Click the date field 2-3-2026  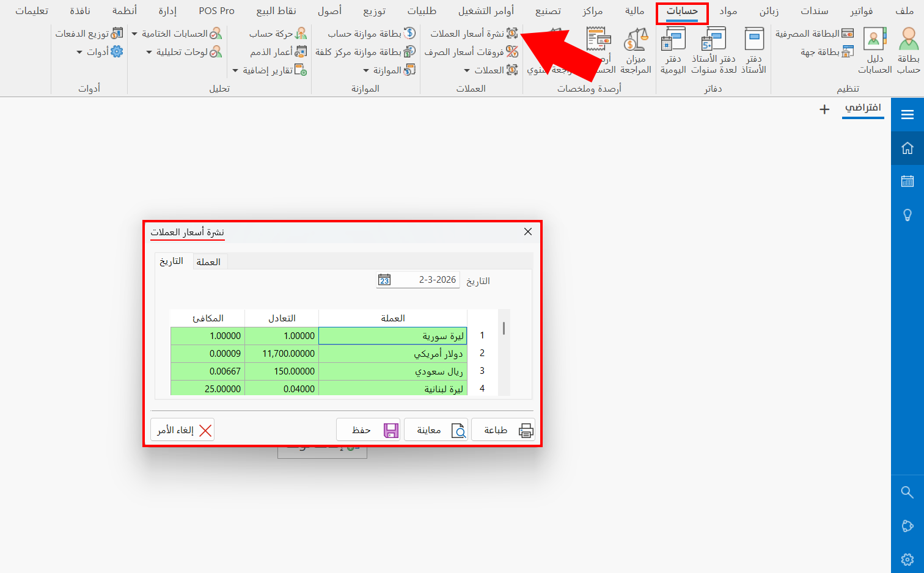click(x=418, y=280)
